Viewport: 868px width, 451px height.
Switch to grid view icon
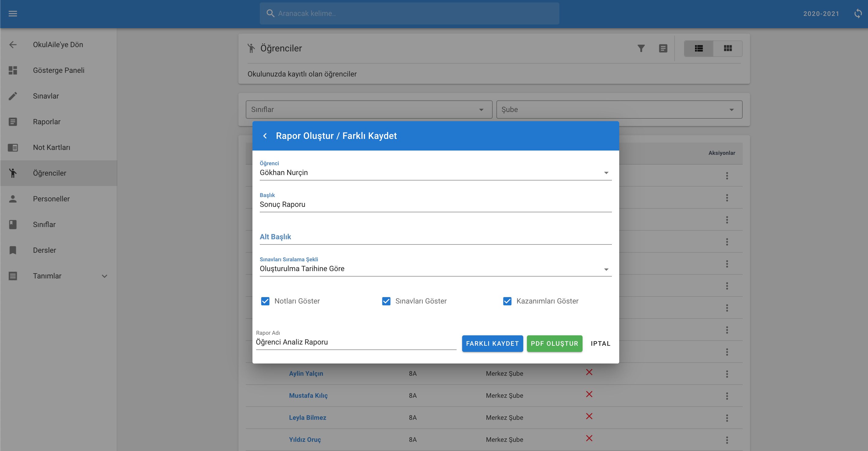[x=727, y=48]
